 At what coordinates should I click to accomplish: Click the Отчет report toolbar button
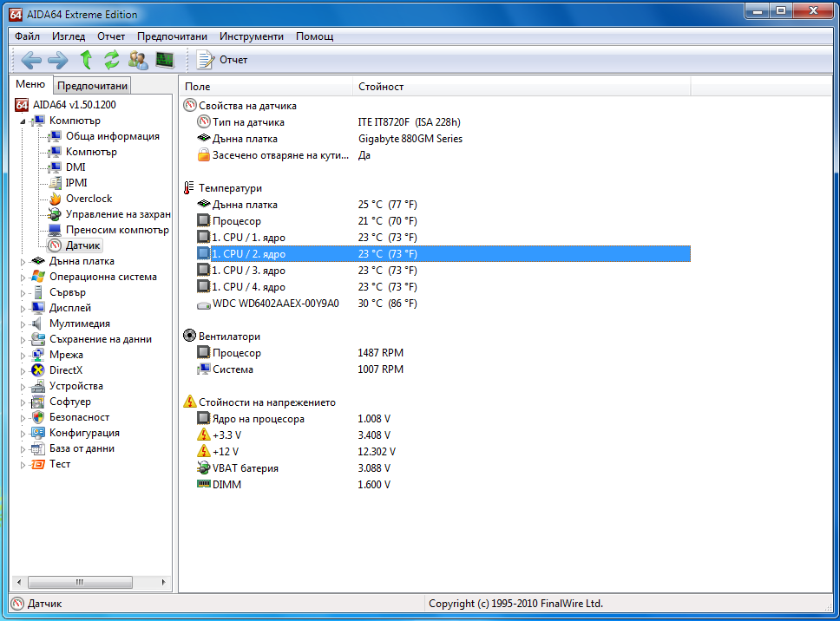pos(222,60)
